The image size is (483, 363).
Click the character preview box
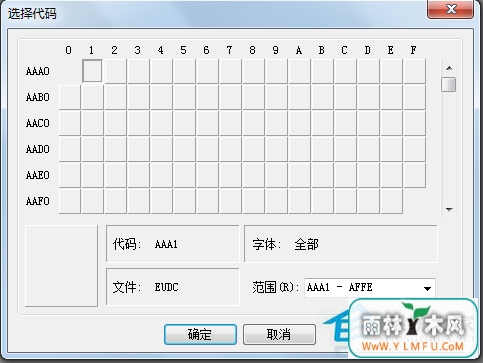pos(61,266)
